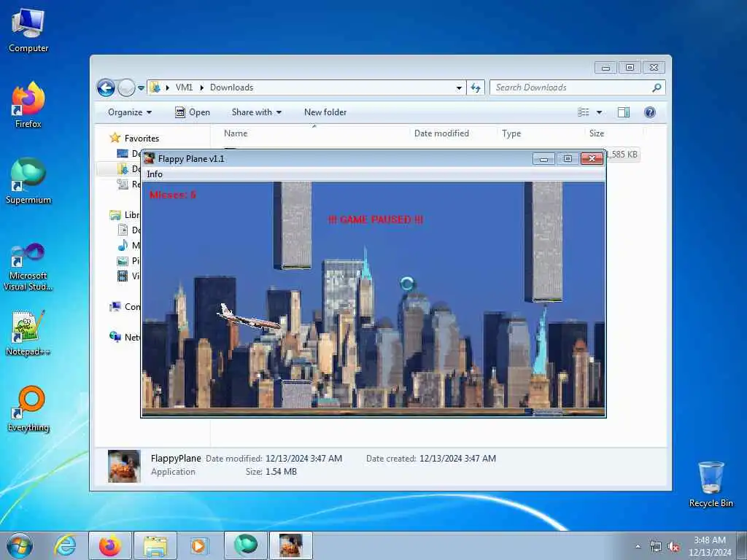Open the Info menu in Flappy Plane
747x560 pixels.
(x=155, y=174)
